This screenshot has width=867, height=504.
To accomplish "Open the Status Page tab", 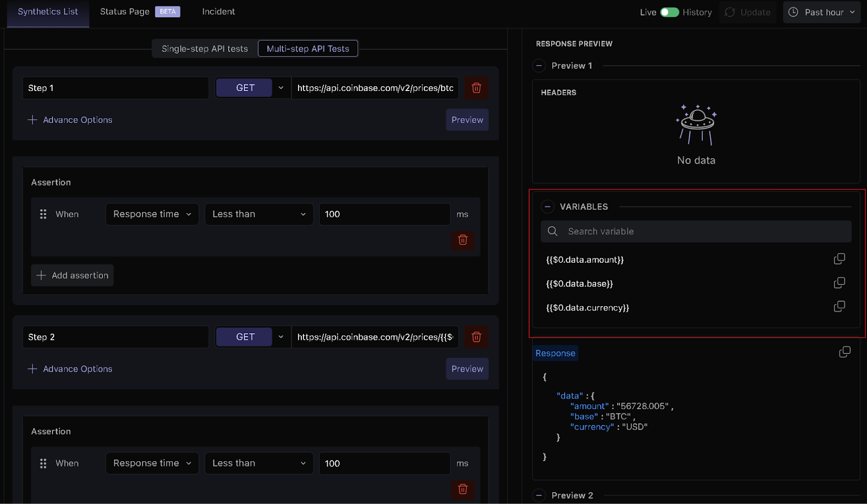I will pos(124,11).
